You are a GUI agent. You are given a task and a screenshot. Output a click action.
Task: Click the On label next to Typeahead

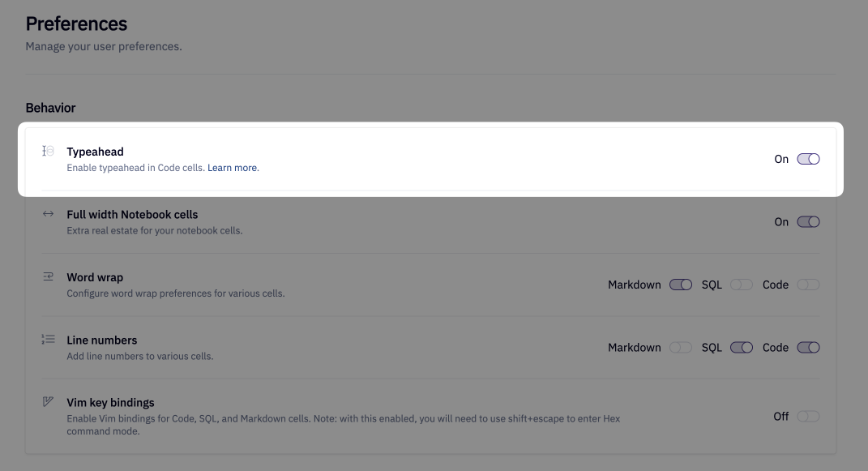[781, 159]
